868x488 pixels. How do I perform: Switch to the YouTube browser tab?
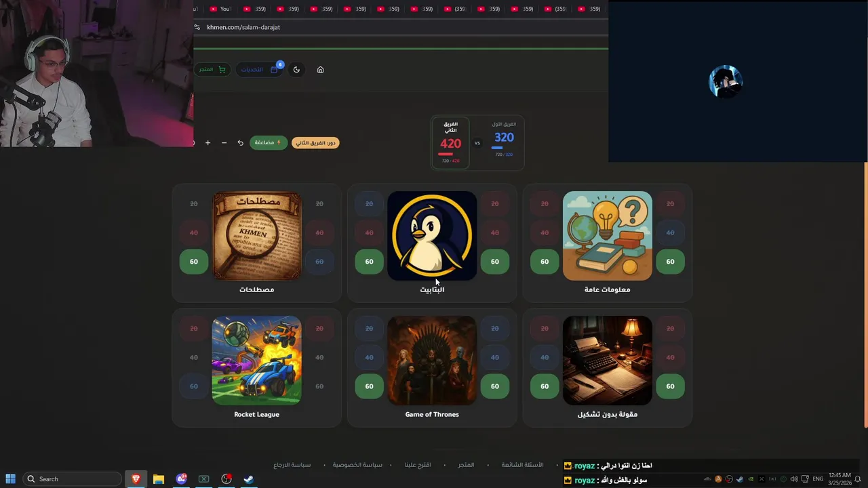pyautogui.click(x=221, y=9)
